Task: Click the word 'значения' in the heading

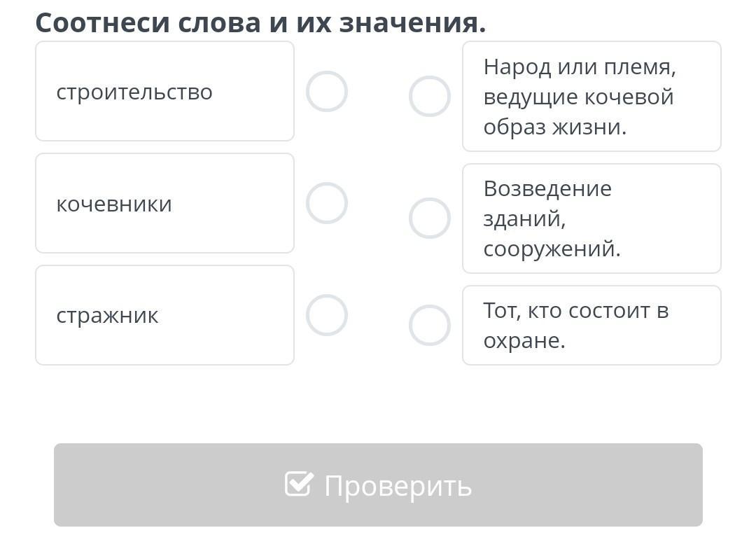Action: click(x=412, y=23)
